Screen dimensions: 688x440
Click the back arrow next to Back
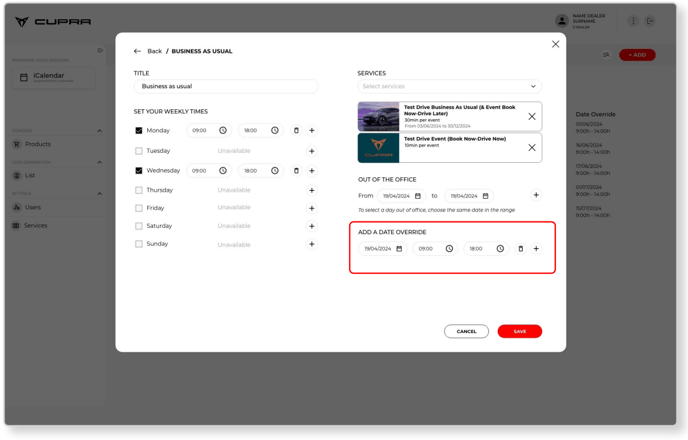click(x=137, y=51)
